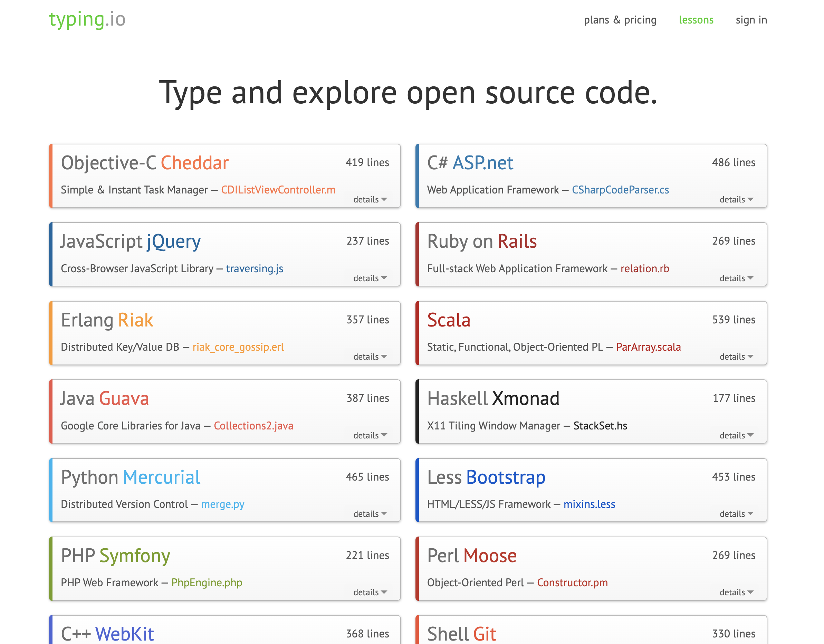Image resolution: width=824 pixels, height=644 pixels.
Task: Click the '419 lines' count
Action: (367, 162)
